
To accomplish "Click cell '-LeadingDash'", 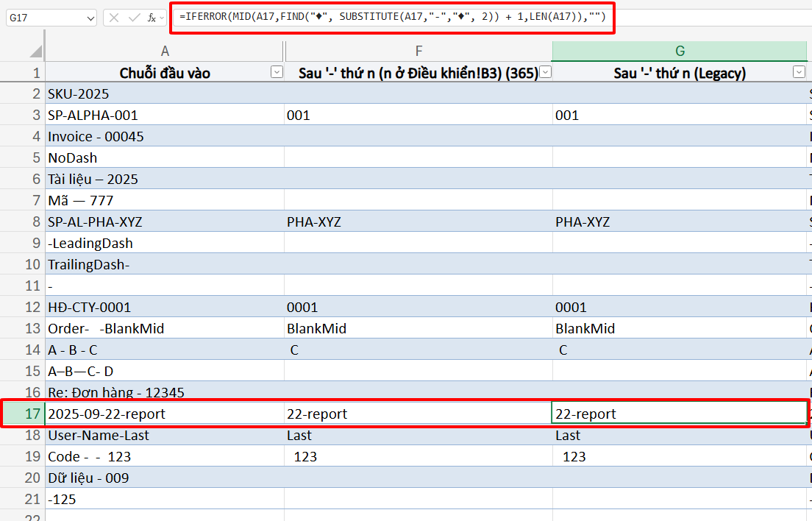I will pyautogui.click(x=165, y=243).
